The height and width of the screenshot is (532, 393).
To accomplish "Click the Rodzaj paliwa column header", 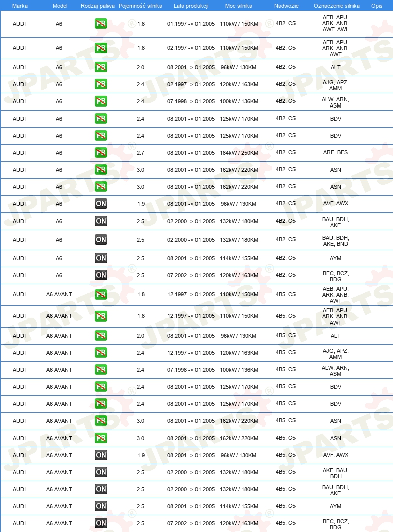I will (97, 6).
